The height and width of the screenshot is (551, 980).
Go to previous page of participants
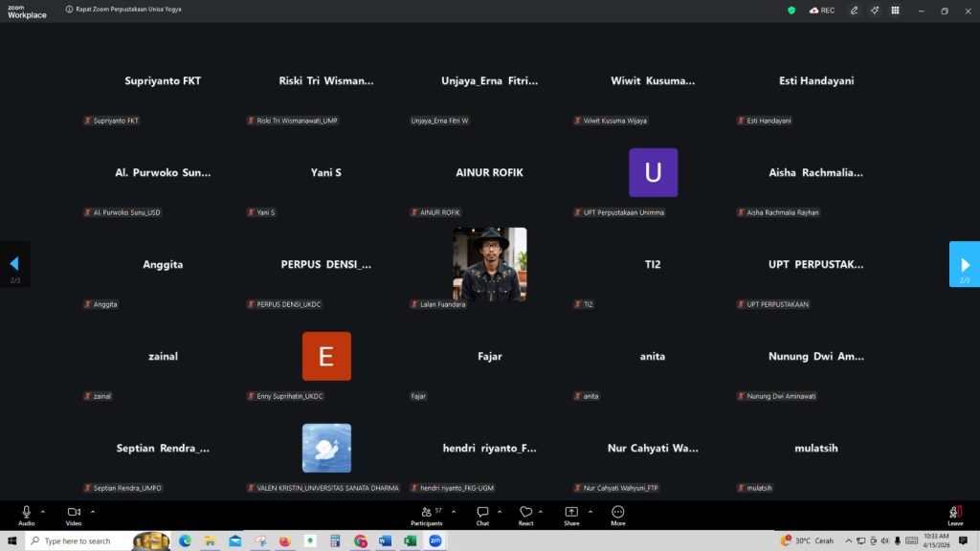14,264
